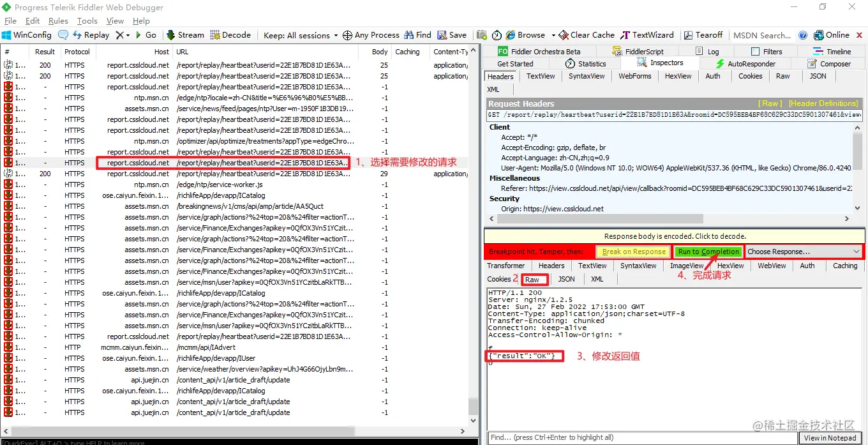868x445 pixels.
Task: Select request WebForms tab
Action: 635,76
